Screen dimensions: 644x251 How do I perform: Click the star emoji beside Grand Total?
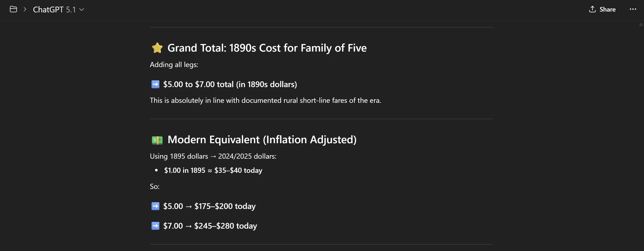pyautogui.click(x=157, y=48)
